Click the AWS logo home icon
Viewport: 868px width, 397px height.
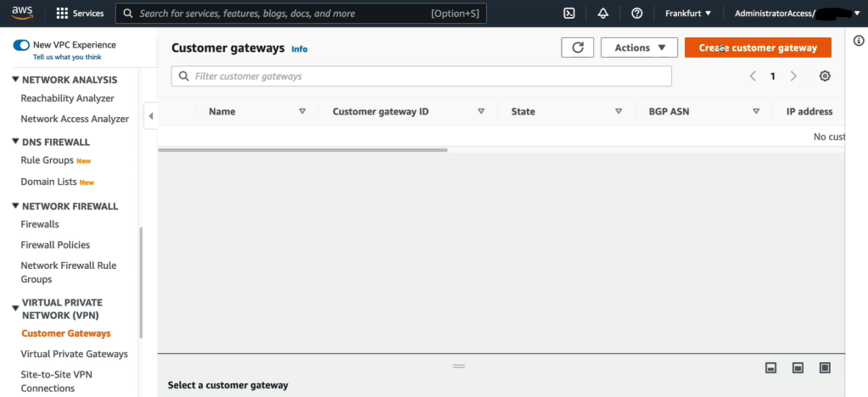pyautogui.click(x=22, y=13)
